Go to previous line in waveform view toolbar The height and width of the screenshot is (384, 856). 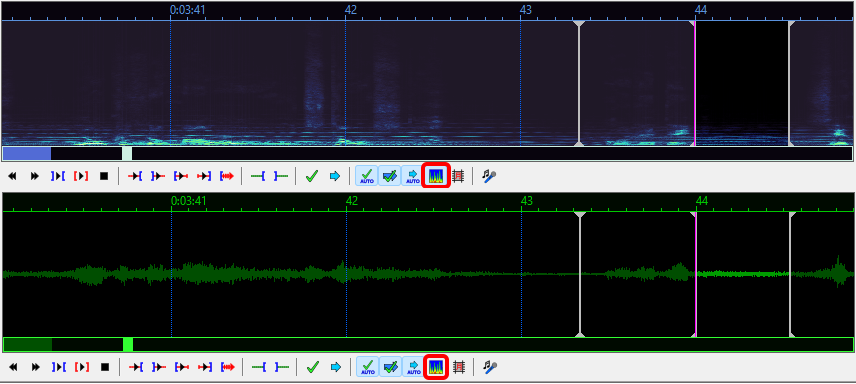click(x=14, y=367)
